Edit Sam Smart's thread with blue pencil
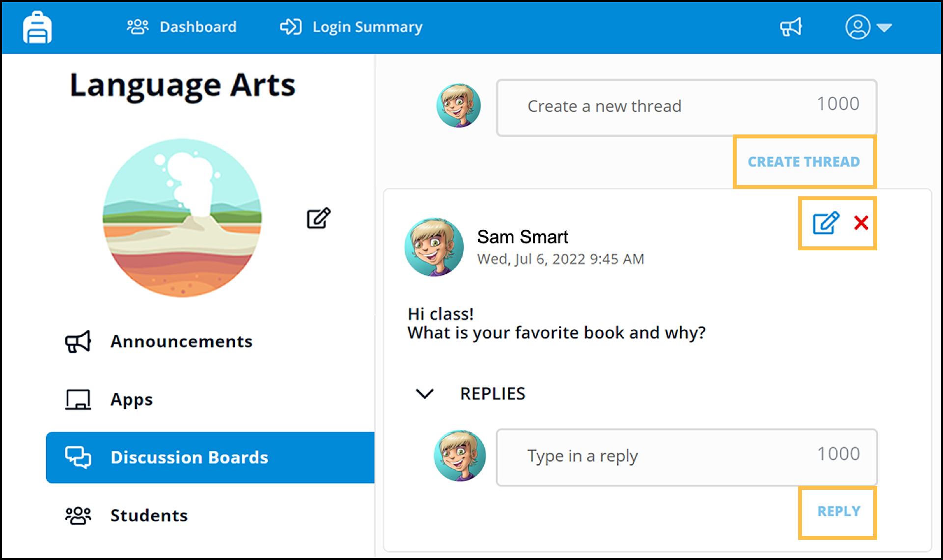 click(x=826, y=223)
